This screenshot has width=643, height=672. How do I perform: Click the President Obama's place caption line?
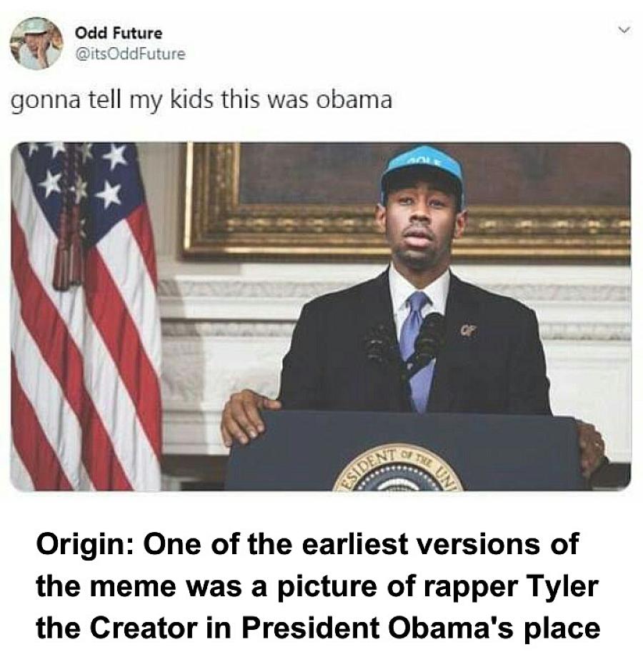[318, 628]
